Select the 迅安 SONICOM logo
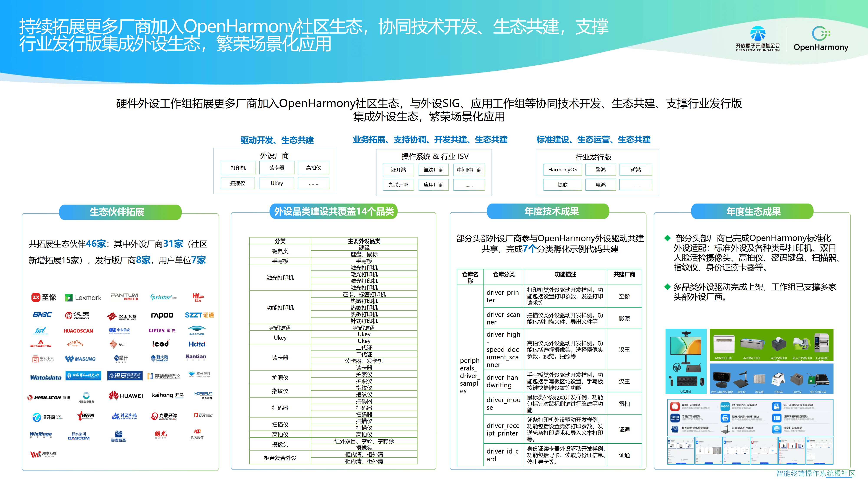Image resolution: width=868 pixels, height=488 pixels. point(125,376)
